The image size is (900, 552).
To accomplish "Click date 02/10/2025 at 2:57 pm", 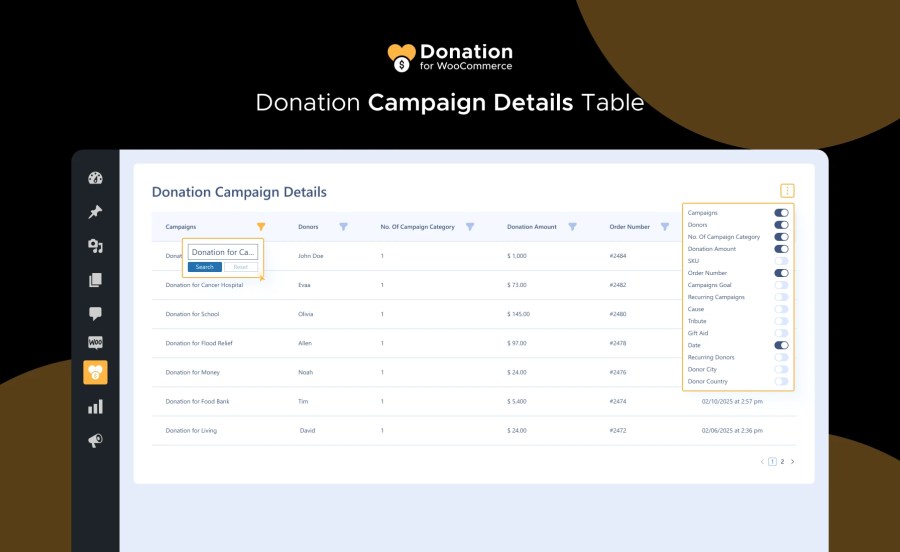I will point(732,402).
